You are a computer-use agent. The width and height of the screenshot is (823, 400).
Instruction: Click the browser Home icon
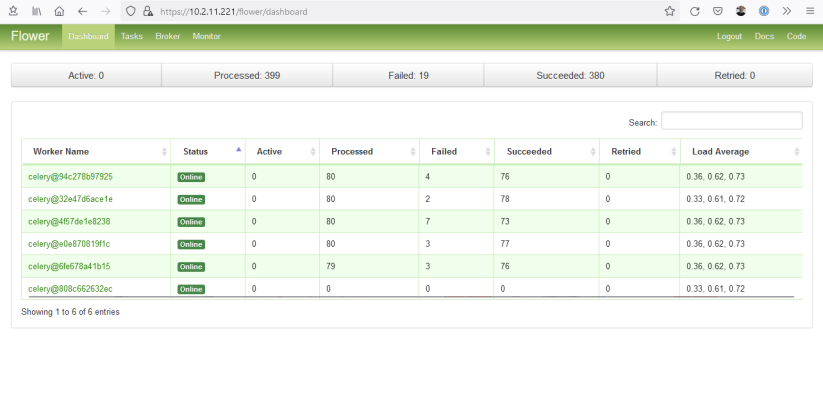60,11
